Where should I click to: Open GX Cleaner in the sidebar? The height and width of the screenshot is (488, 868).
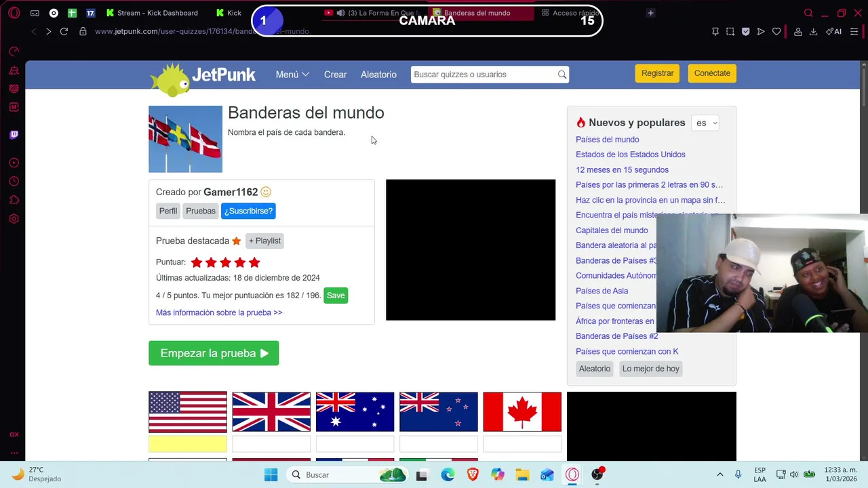coord(14,70)
